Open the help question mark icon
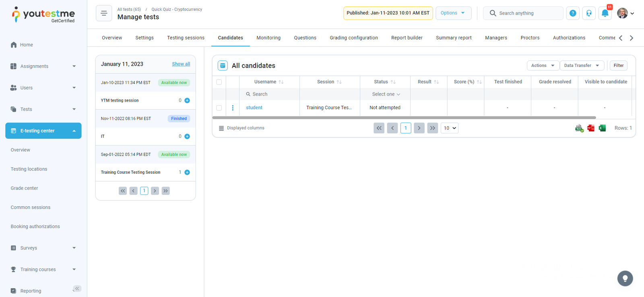 (x=573, y=13)
